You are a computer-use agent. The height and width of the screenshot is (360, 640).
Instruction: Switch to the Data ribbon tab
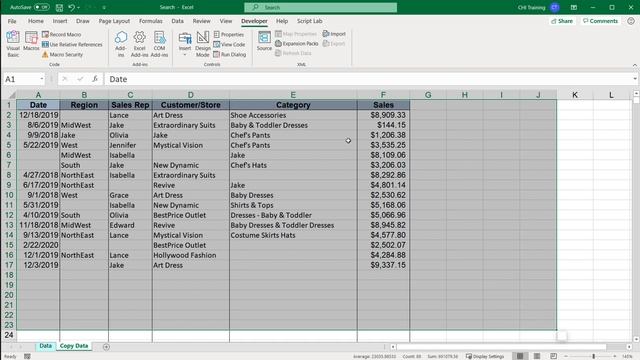177,21
